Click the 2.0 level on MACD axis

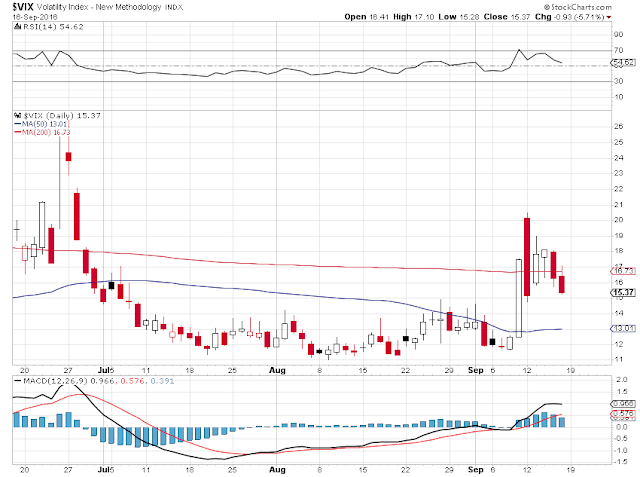coord(621,380)
